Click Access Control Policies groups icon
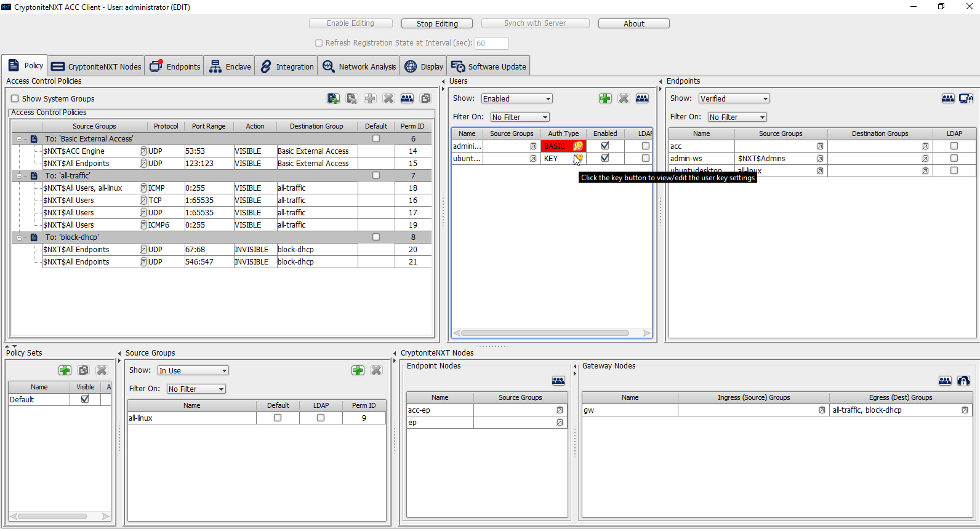The width and height of the screenshot is (980, 529). [407, 98]
